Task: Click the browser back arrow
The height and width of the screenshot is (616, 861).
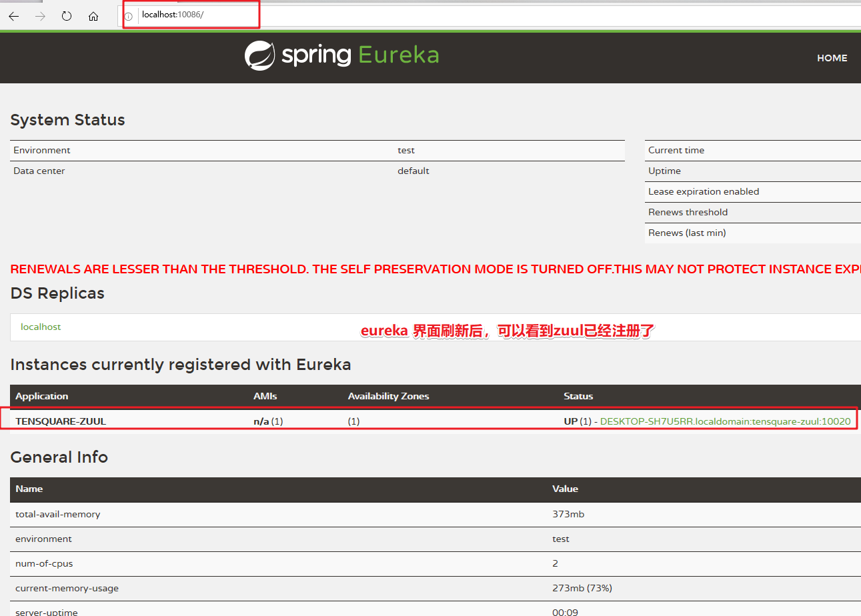Action: (x=14, y=17)
